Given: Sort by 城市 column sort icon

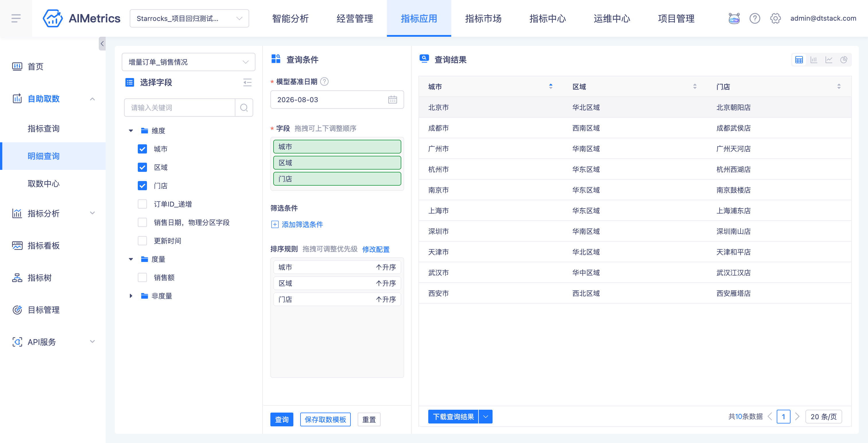Looking at the screenshot, I should [x=551, y=87].
